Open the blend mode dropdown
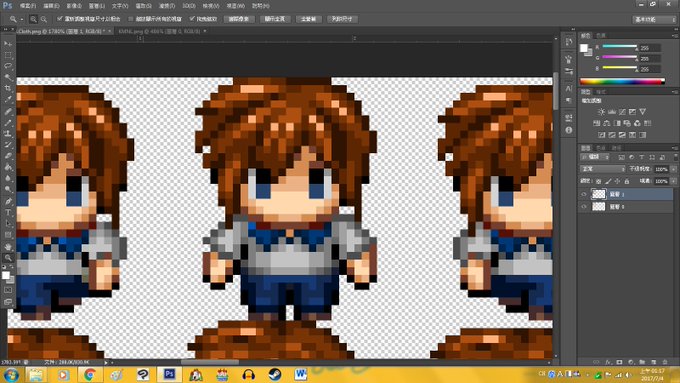The height and width of the screenshot is (383, 680). [603, 169]
